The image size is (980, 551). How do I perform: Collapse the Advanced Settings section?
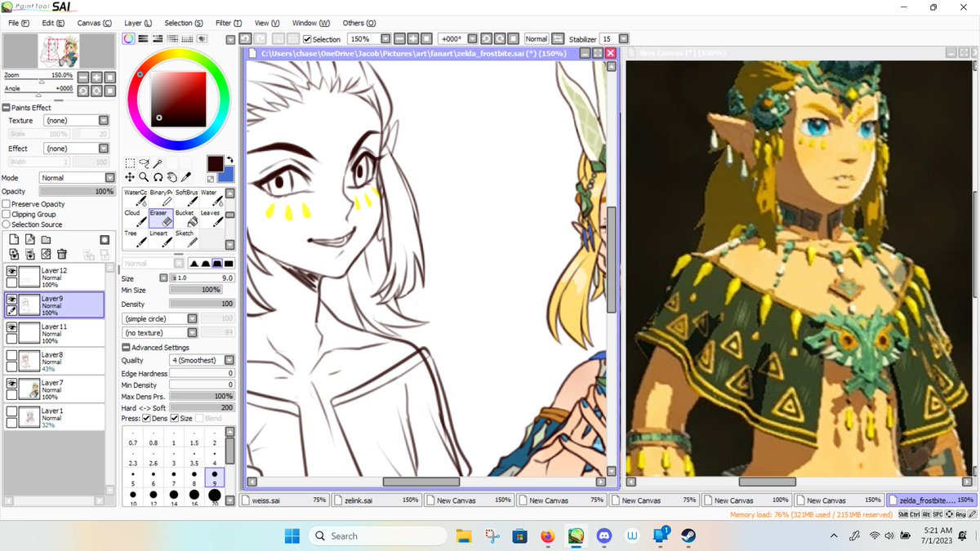coord(126,348)
